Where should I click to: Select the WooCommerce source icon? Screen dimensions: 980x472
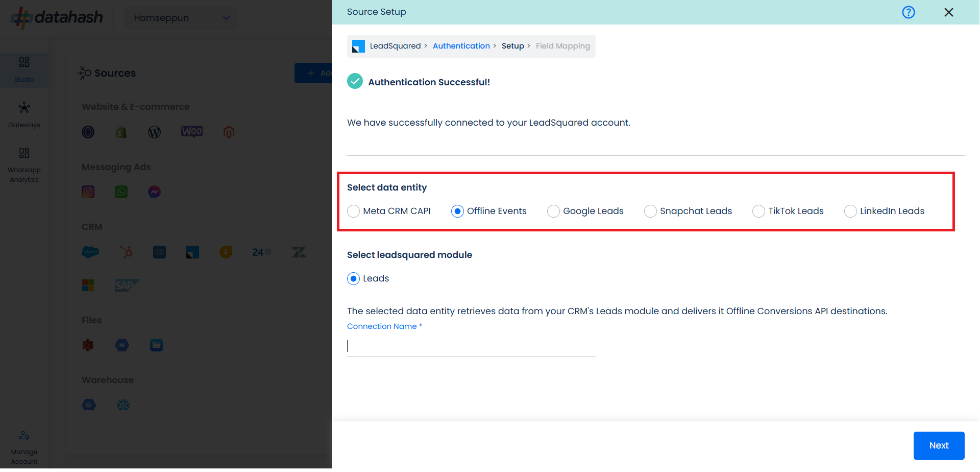(x=192, y=132)
